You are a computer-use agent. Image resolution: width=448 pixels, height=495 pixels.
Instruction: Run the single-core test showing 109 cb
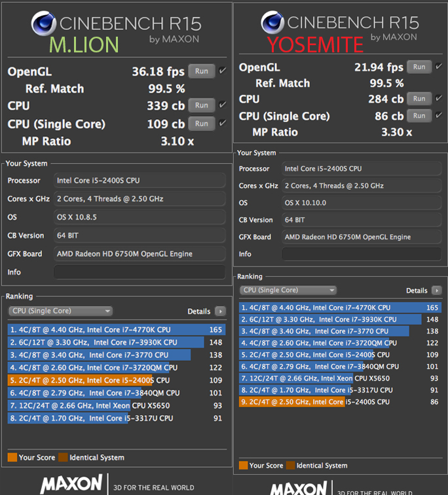[202, 123]
